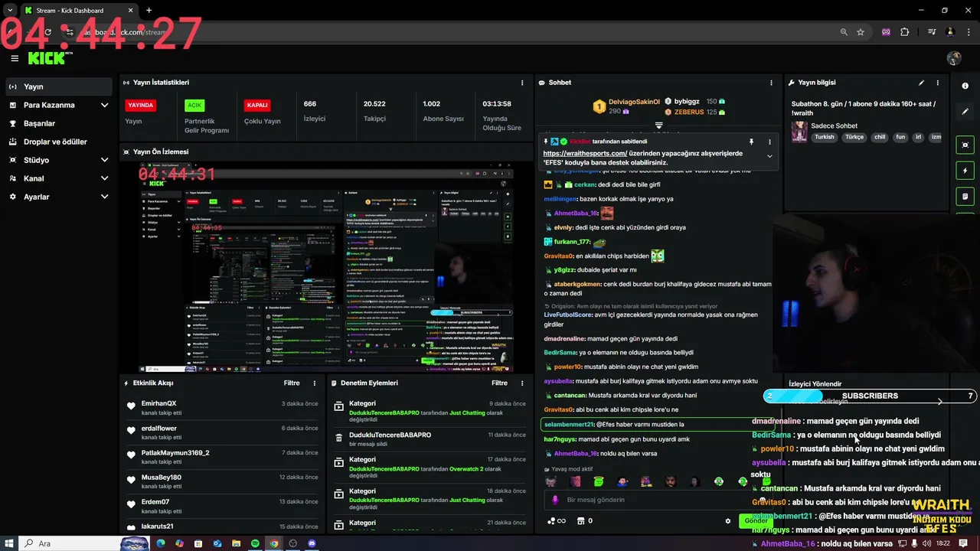This screenshot has height=551, width=980.
Task: Open the wraithesports.com link
Action: pyautogui.click(x=585, y=153)
